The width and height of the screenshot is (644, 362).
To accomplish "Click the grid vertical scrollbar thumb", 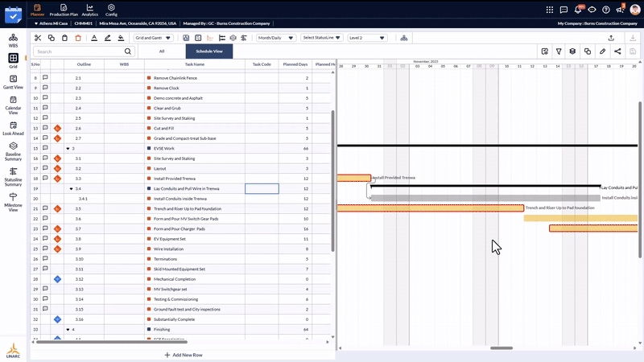I will [x=332, y=180].
